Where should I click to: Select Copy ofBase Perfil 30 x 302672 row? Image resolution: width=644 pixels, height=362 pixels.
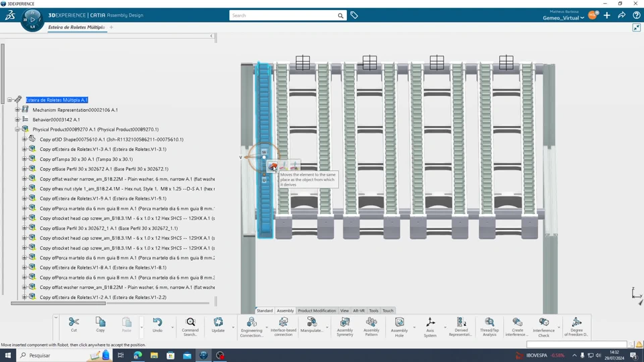[x=104, y=169]
